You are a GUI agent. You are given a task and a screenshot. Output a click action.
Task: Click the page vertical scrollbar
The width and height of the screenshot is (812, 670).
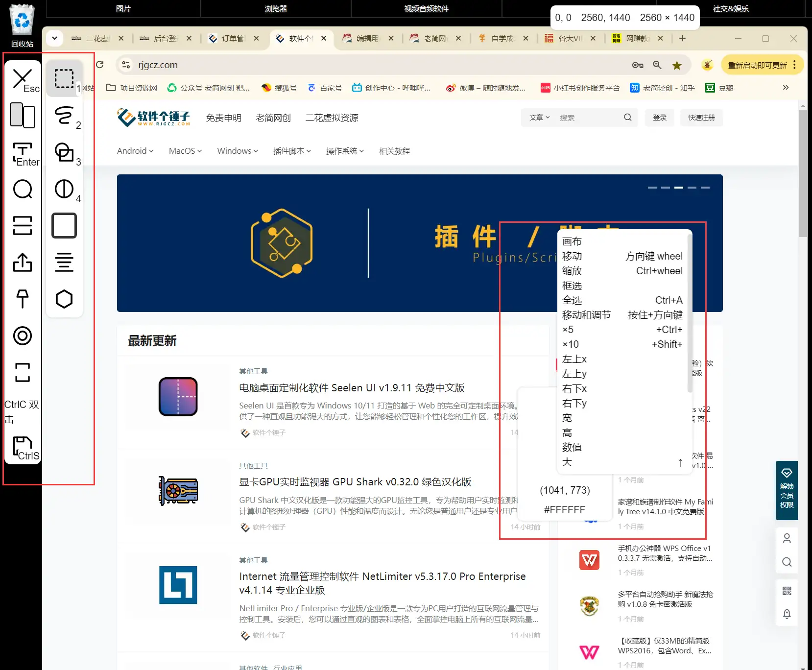click(802, 173)
